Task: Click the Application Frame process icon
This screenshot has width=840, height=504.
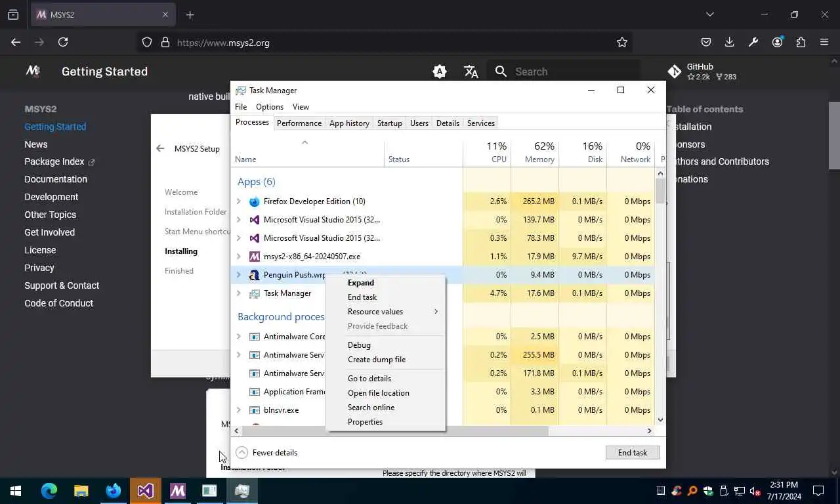Action: pos(255,392)
